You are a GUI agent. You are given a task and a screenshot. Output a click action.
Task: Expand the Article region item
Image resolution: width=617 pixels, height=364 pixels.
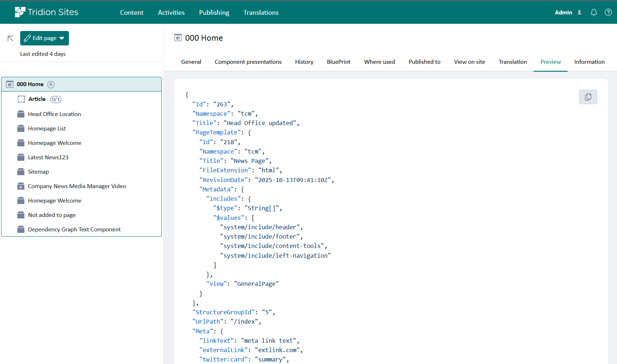[x=37, y=99]
